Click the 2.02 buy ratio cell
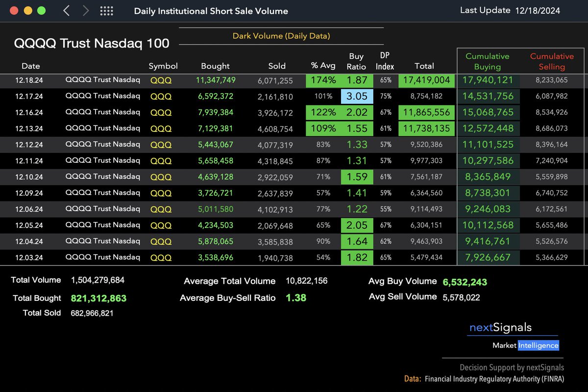This screenshot has width=588, height=392. point(357,112)
